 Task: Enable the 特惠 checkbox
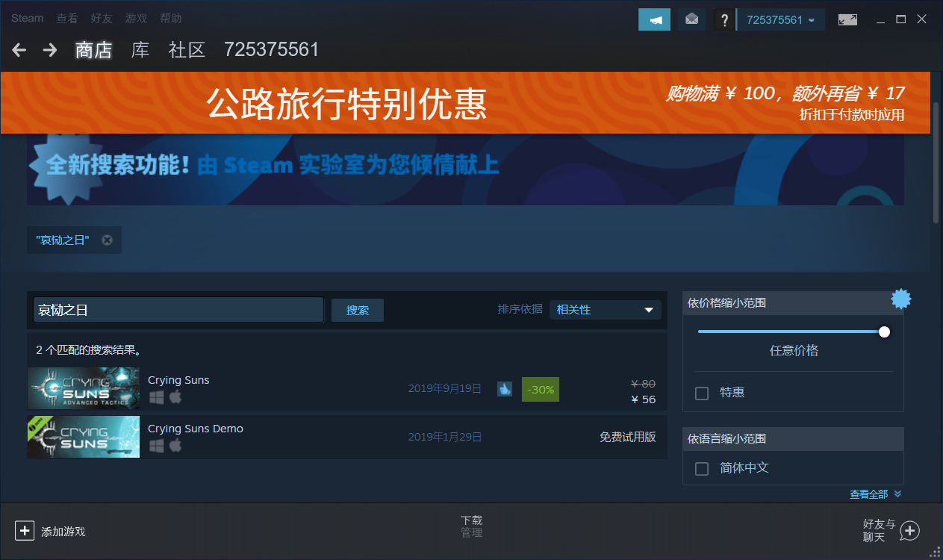[x=702, y=393]
